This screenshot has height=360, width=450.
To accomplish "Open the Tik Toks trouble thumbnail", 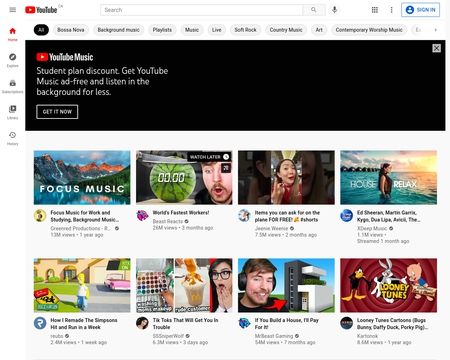I will coord(184,285).
